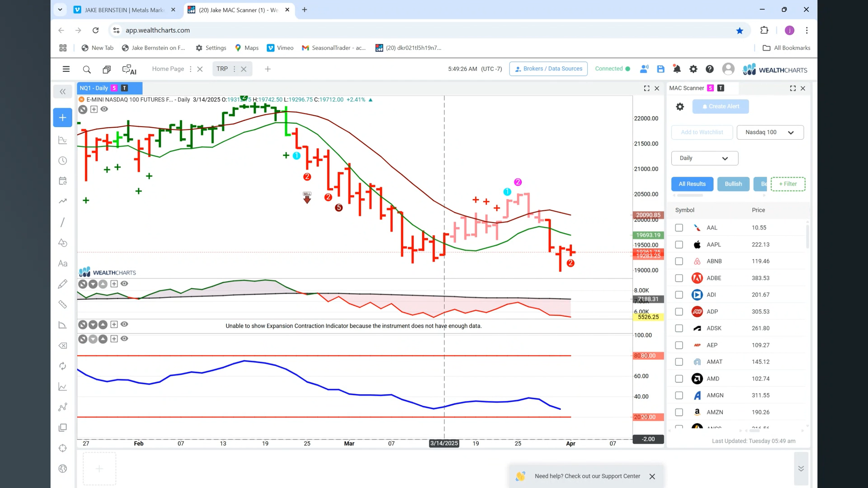Bookmark page with the star icon

click(x=740, y=30)
